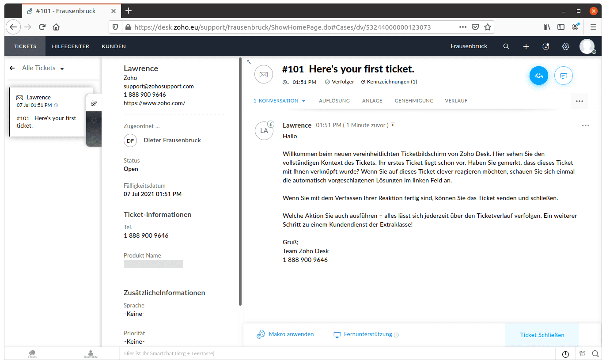Open Kontakte in the bottom bar

[91, 354]
